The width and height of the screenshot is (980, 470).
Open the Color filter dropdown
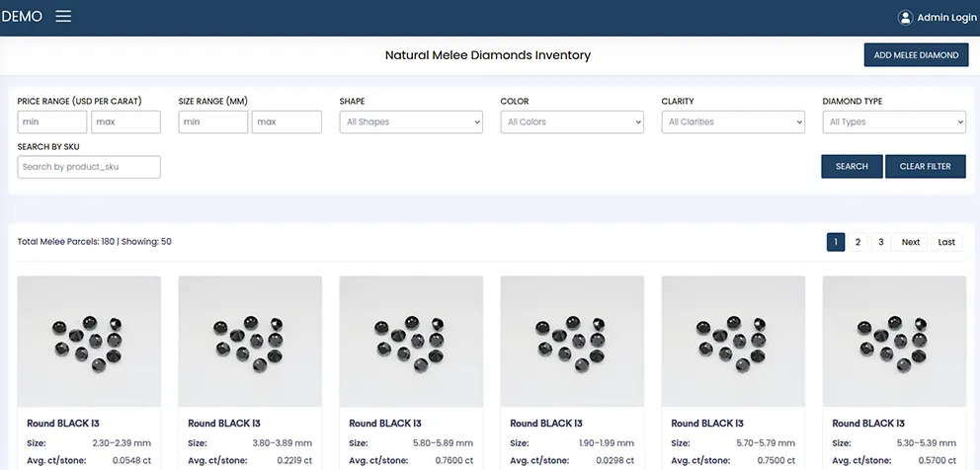pos(572,122)
